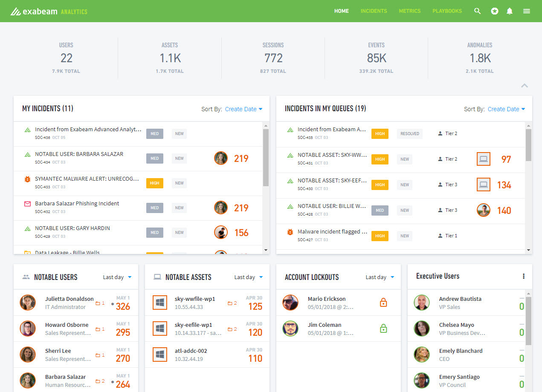Click the green lock icon for Jim Coleman
The width and height of the screenshot is (542, 392).
click(383, 329)
